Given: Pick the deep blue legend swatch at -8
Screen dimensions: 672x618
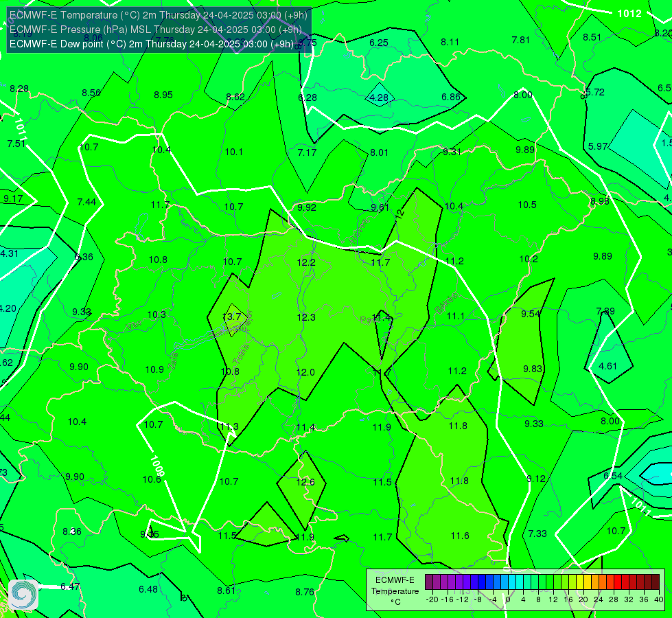Looking at the screenshot, I should pos(482,582).
